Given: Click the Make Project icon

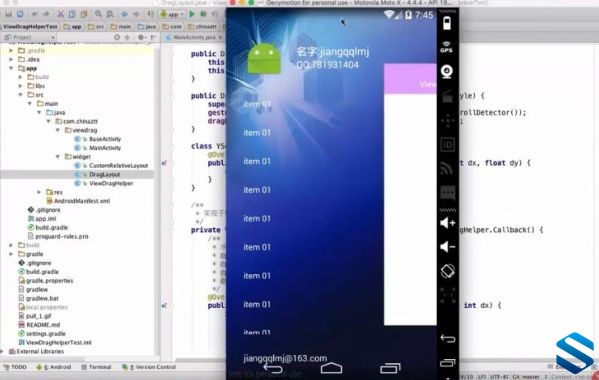Looking at the screenshot, I should pos(151,14).
